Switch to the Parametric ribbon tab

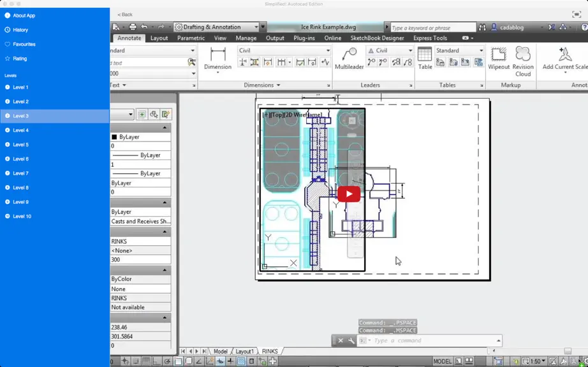[191, 38]
